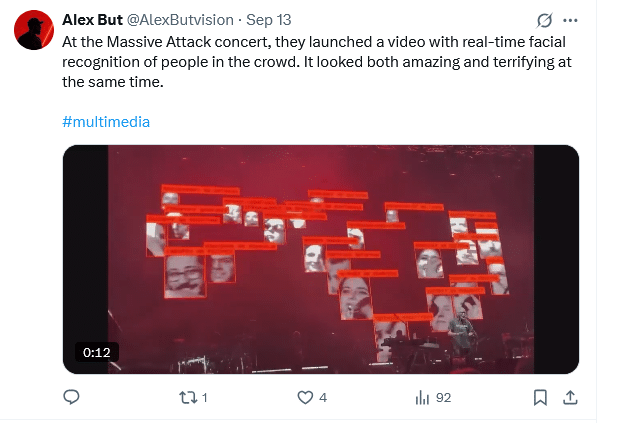Click the repost count of 1
The image size is (623, 423).
[205, 397]
